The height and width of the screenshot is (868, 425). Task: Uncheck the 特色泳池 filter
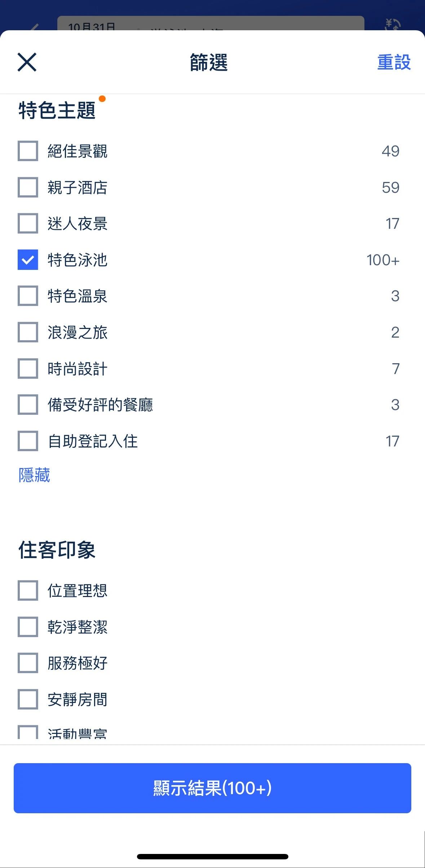[28, 260]
